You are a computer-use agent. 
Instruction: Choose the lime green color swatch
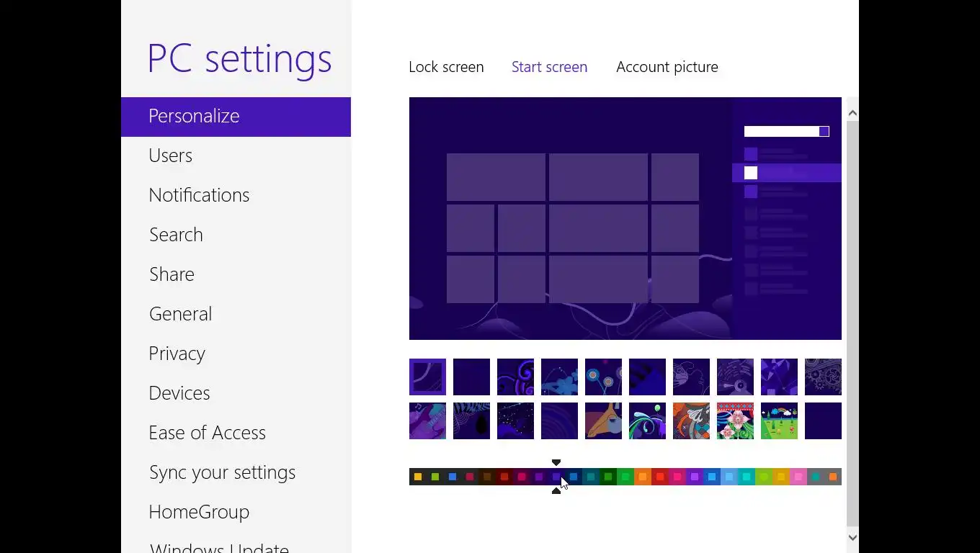pyautogui.click(x=764, y=477)
